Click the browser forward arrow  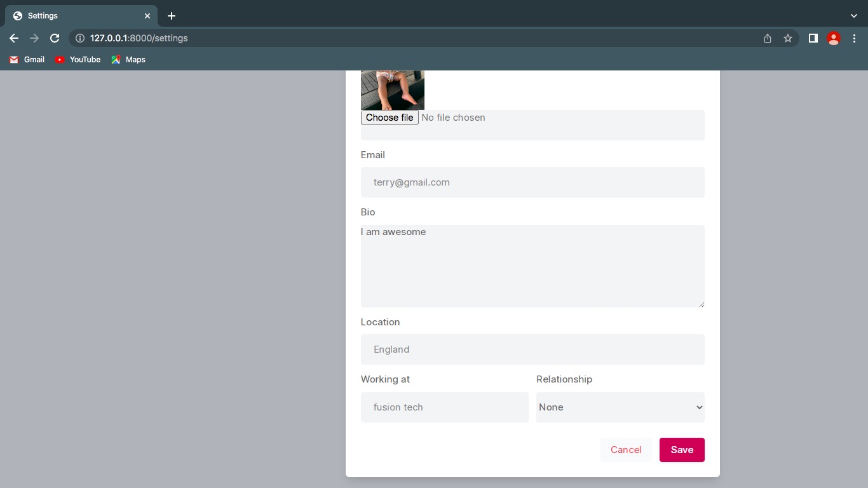[x=34, y=38]
